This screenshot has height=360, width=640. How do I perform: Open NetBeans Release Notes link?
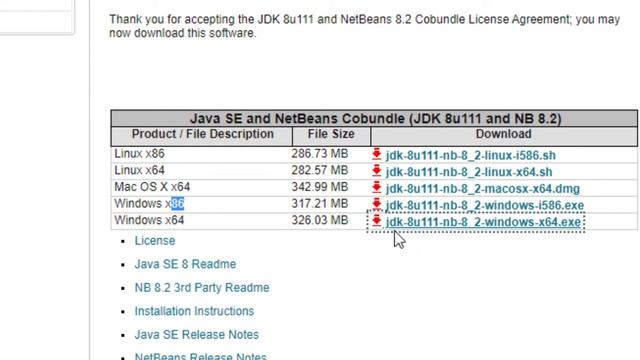(x=200, y=356)
